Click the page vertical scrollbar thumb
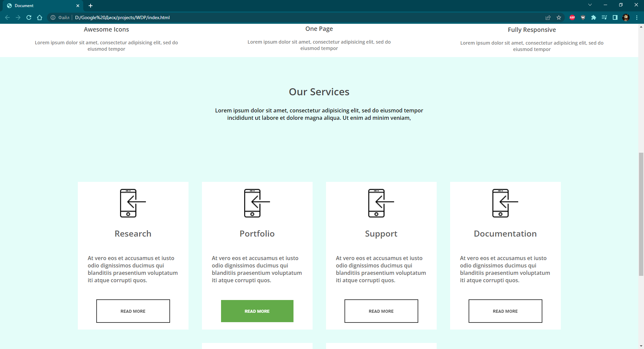 click(641, 214)
